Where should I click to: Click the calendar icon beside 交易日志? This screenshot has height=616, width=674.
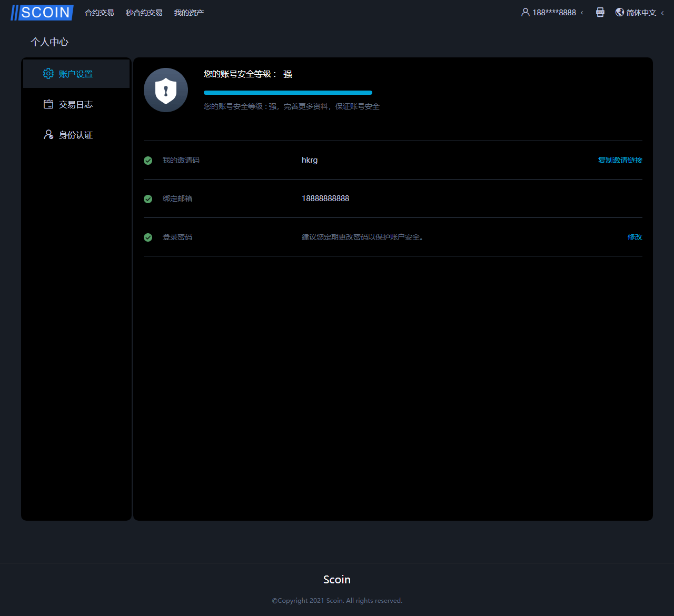[x=48, y=104]
